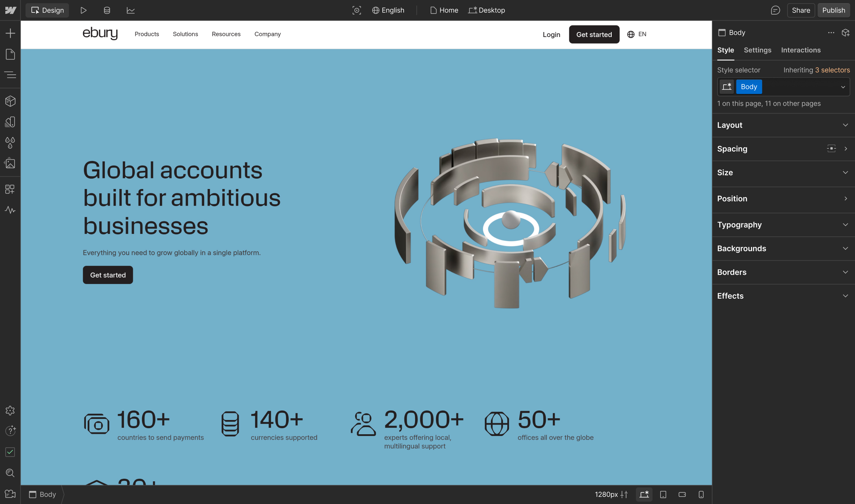Open the Insights chart icon
Screen dimensions: 855x504
[131, 10]
